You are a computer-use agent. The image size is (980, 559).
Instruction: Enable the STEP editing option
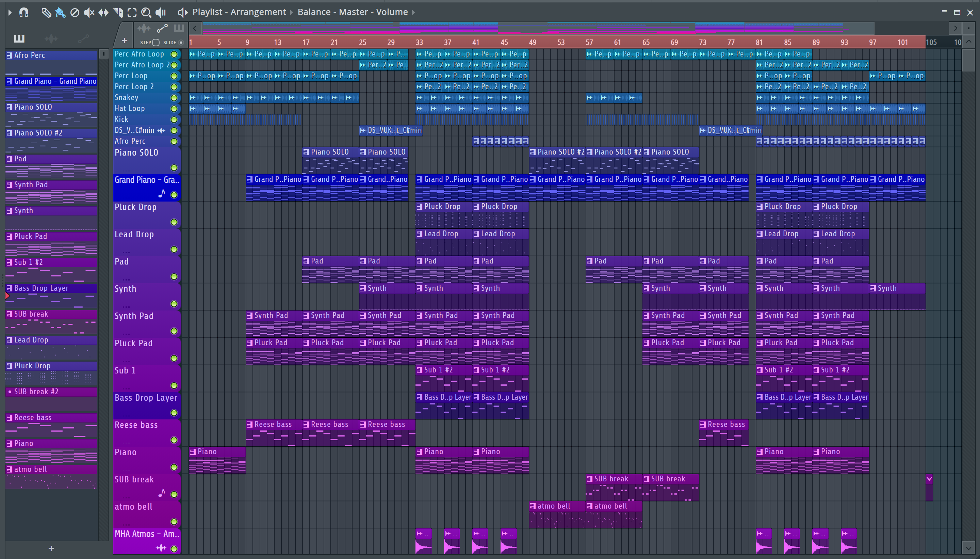156,42
